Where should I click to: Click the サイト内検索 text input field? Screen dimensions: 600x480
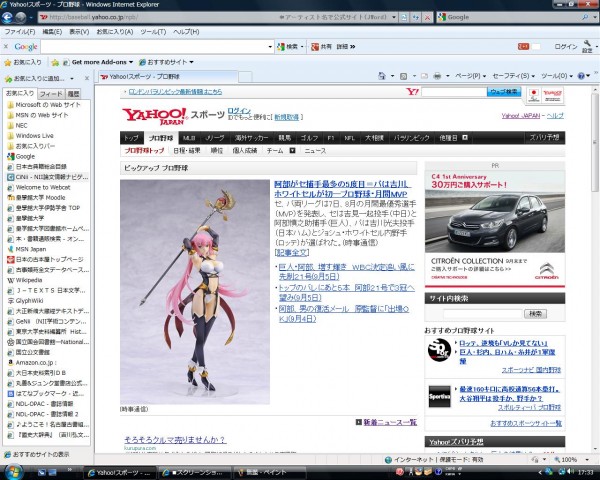pyautogui.click(x=483, y=314)
